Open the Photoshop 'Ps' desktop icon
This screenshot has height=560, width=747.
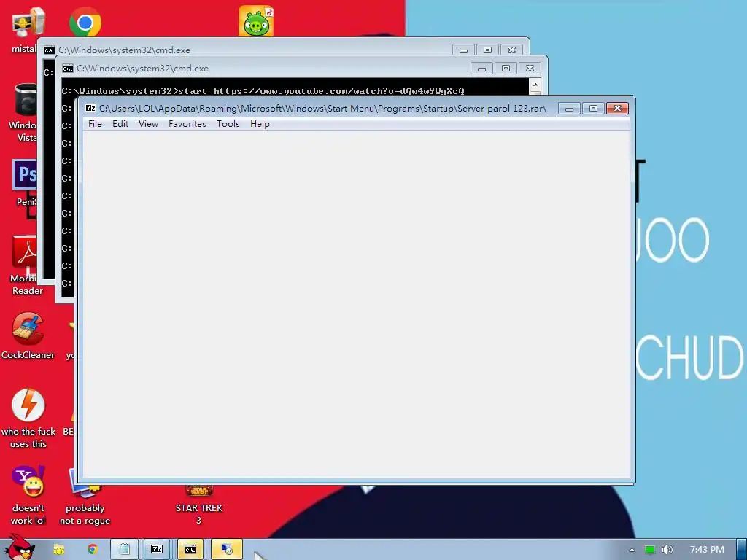(x=25, y=183)
